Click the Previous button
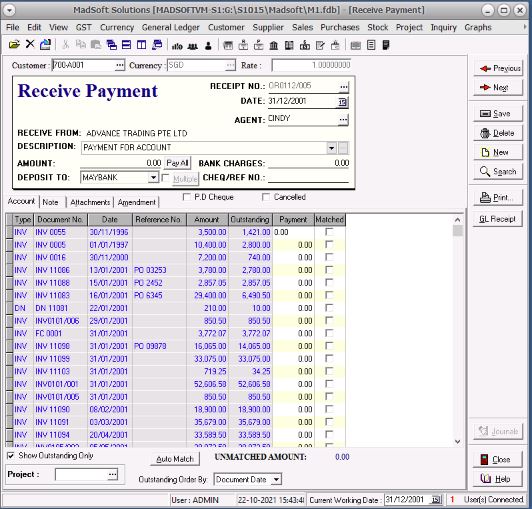The width and height of the screenshot is (532, 509). coord(498,69)
